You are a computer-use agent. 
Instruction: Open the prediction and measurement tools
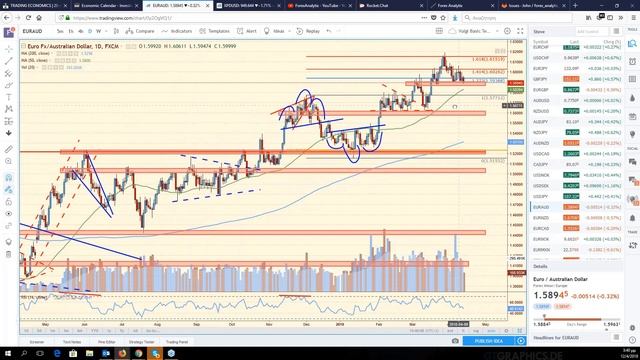tap(9, 121)
